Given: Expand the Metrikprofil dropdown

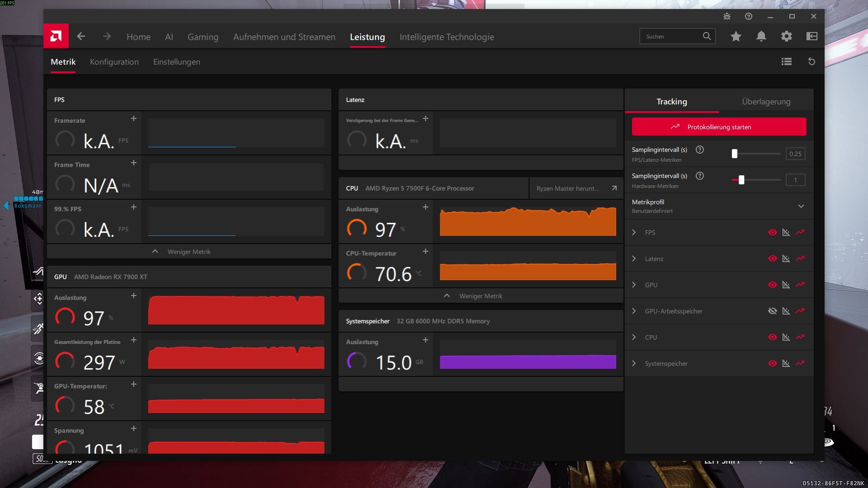Looking at the screenshot, I should [801, 206].
